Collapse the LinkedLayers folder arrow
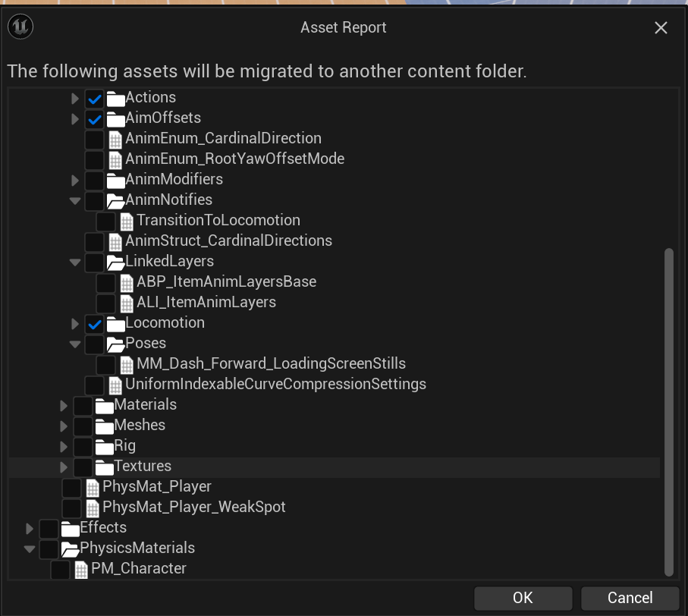The height and width of the screenshot is (616, 688). tap(75, 262)
